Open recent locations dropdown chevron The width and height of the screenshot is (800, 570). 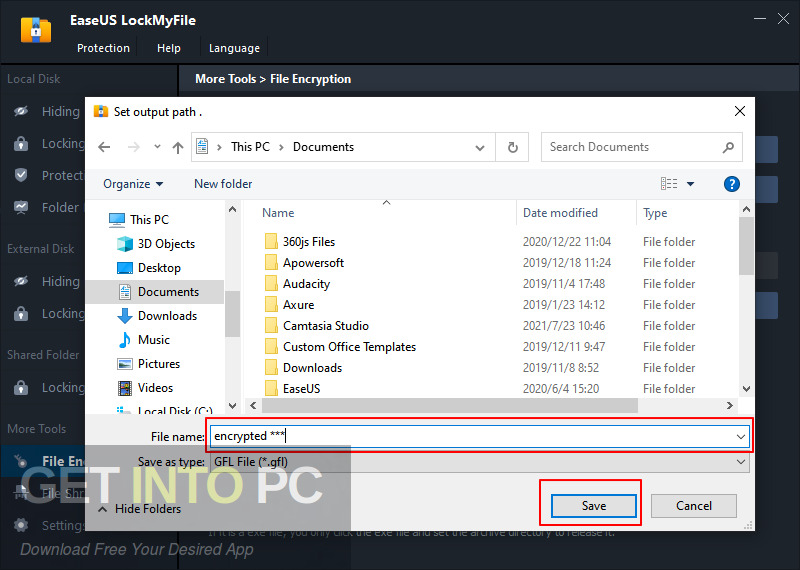pyautogui.click(x=157, y=147)
